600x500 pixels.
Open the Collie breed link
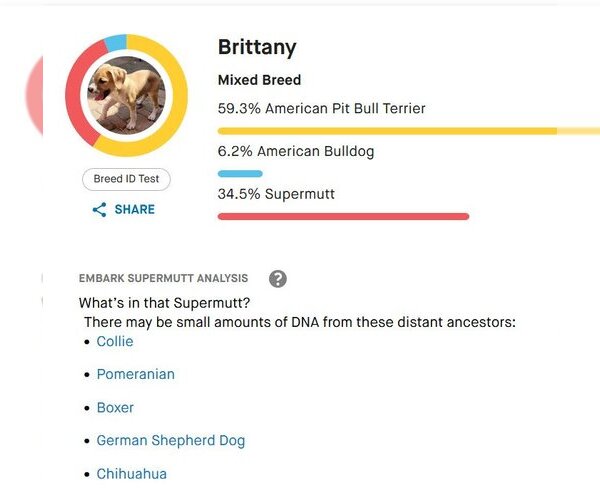tap(115, 341)
